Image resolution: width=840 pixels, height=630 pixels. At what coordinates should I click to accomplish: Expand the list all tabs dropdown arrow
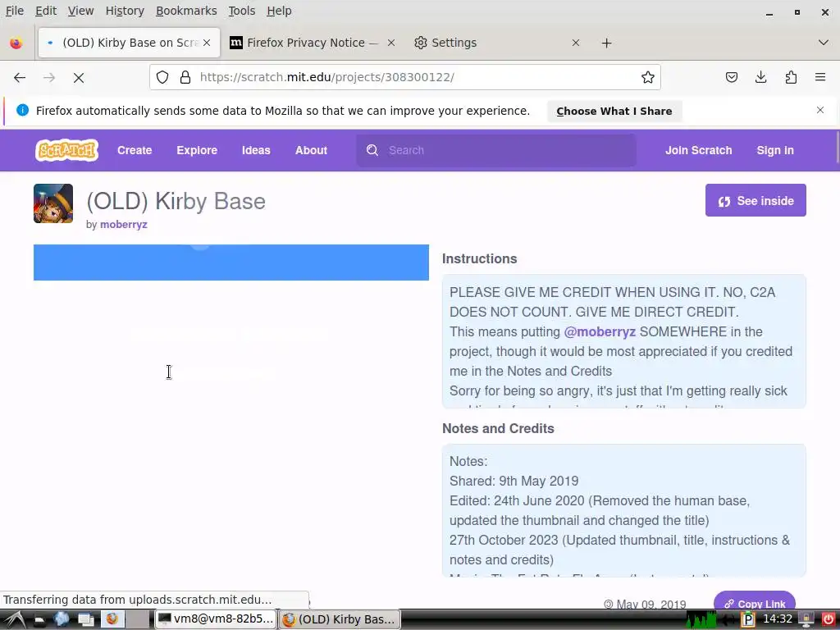pyautogui.click(x=824, y=43)
